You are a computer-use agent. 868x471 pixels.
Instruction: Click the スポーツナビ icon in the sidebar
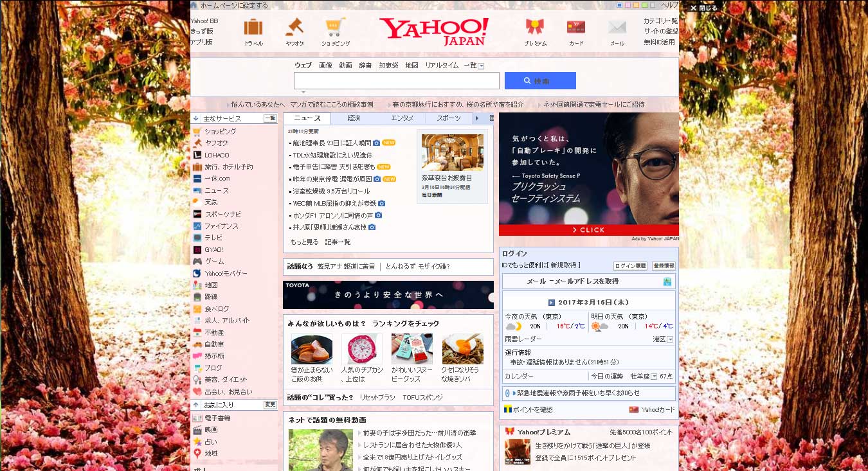click(197, 214)
